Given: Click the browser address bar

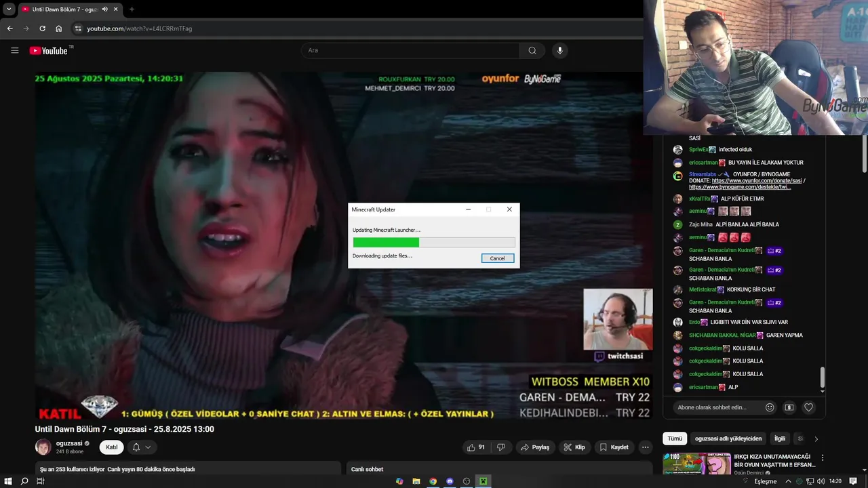Looking at the screenshot, I should pyautogui.click(x=359, y=28).
